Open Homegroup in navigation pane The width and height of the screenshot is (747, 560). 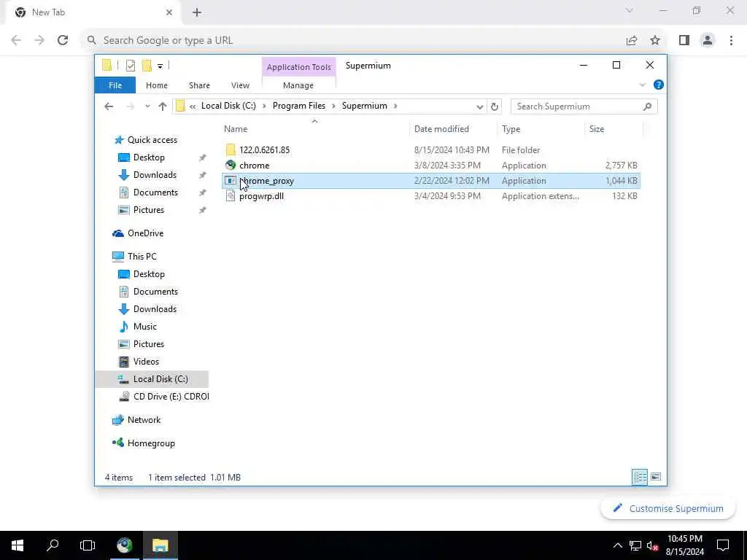151,443
